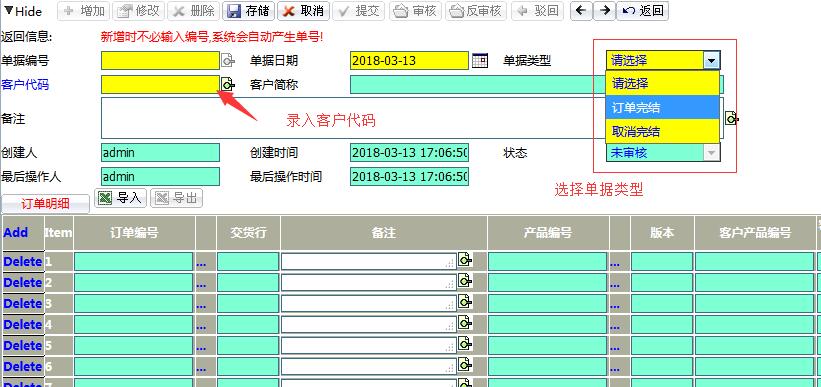This screenshot has width=821, height=387.
Task: Delete row 2 in order grid
Action: pyautogui.click(x=23, y=282)
